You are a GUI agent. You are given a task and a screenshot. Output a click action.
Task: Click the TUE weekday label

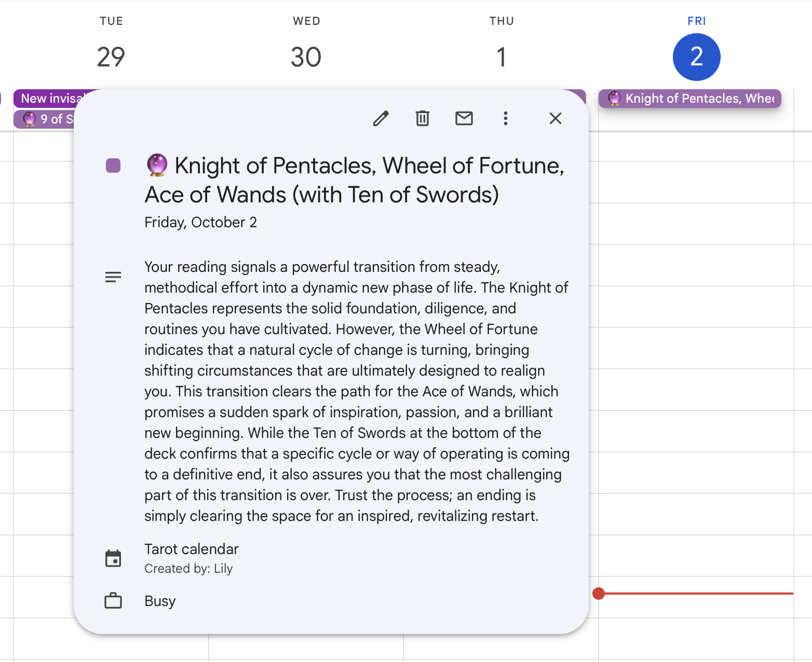pos(111,21)
